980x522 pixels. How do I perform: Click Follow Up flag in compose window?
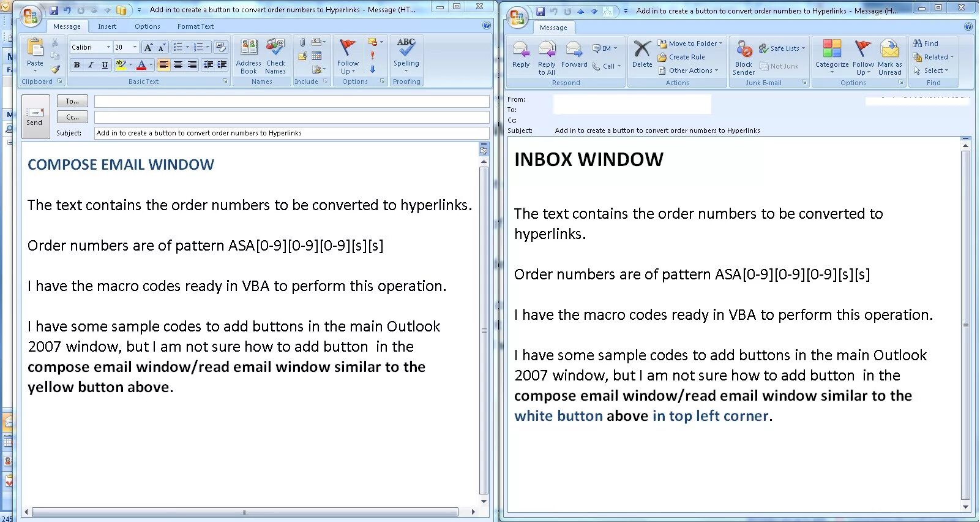point(348,56)
